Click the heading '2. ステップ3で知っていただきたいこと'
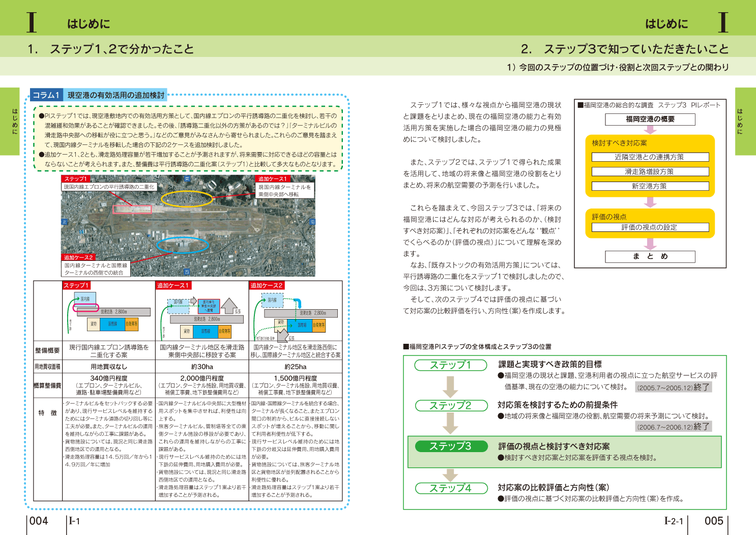756x535 pixels. point(625,49)
